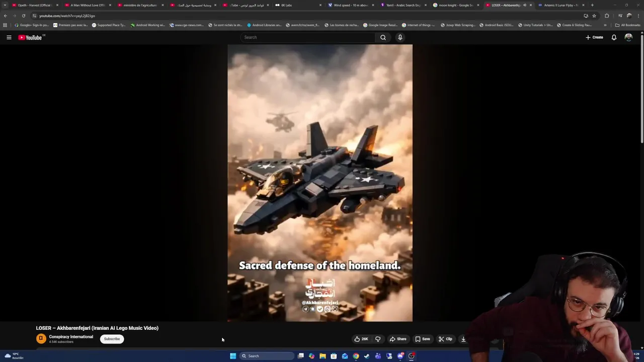Open the Google+ Sign-In bookmark
Image resolution: width=644 pixels, height=362 pixels.
pos(31,25)
